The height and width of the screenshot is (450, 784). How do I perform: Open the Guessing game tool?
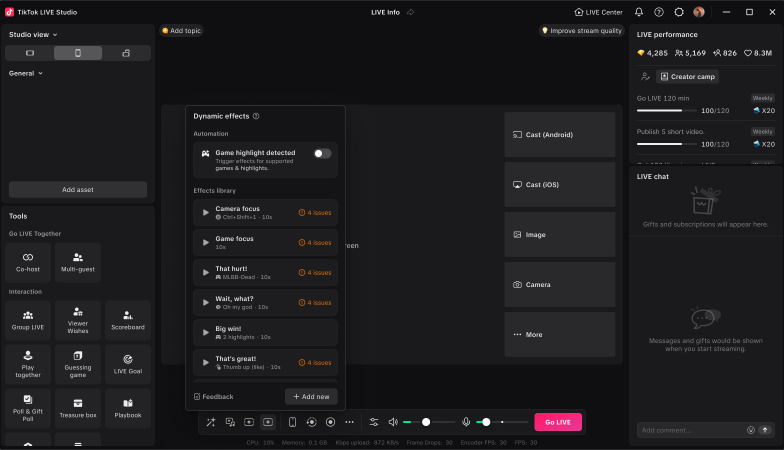(78, 364)
